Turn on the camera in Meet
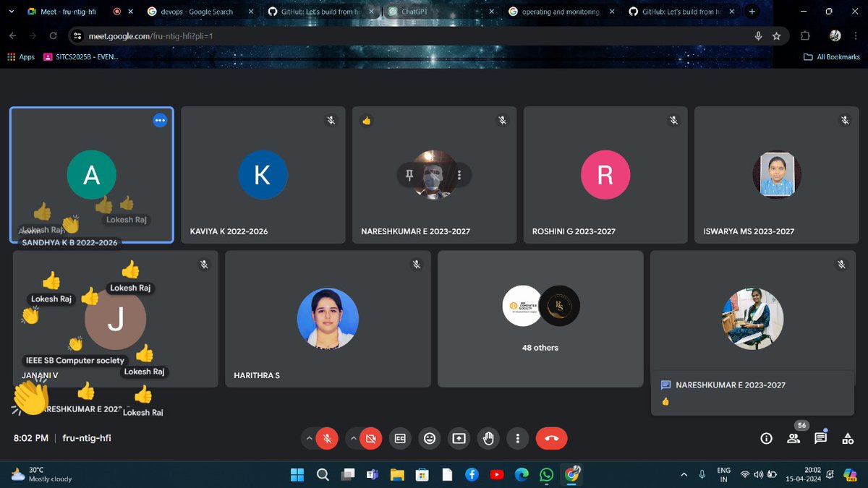 tap(370, 438)
